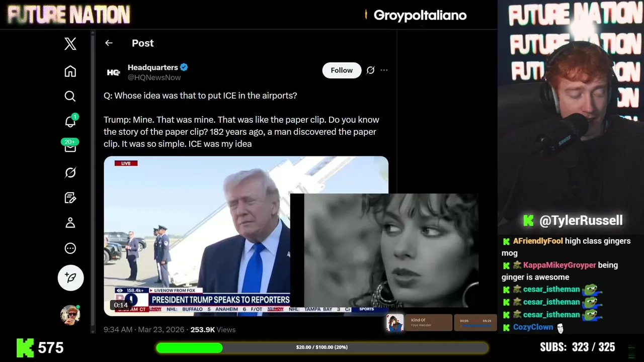The image size is (644, 362).
Task: Click the now-playing song progress bar
Action: click(x=475, y=326)
